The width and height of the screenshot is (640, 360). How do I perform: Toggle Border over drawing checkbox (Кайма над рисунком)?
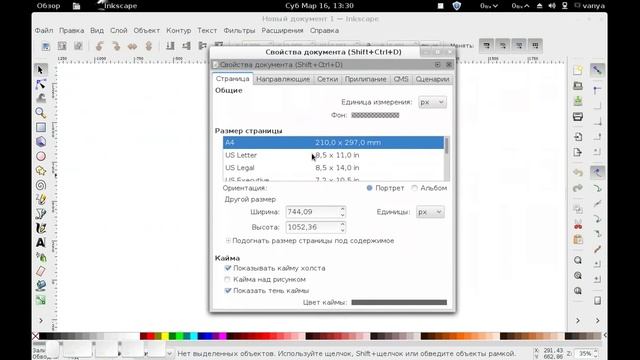click(227, 279)
